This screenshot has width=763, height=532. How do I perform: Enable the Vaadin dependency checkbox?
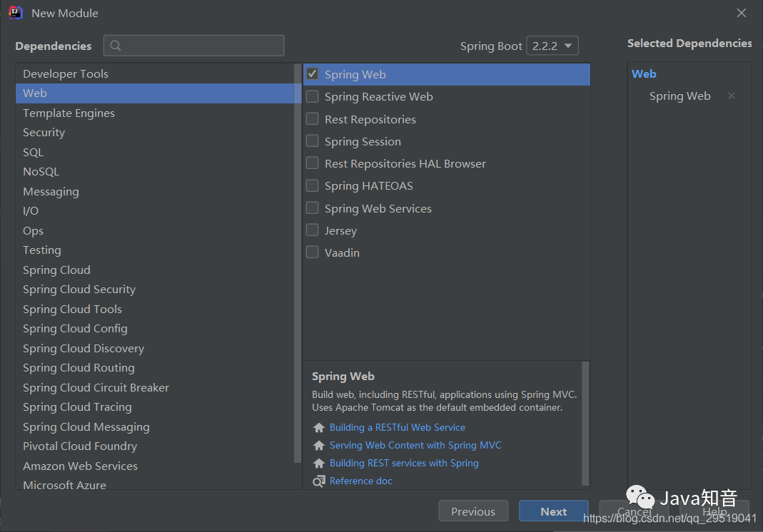313,252
